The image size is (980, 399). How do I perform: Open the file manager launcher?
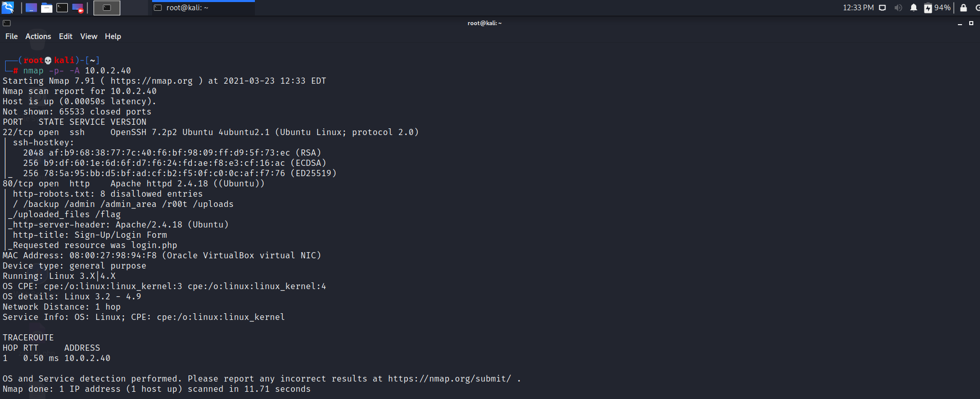pos(47,8)
